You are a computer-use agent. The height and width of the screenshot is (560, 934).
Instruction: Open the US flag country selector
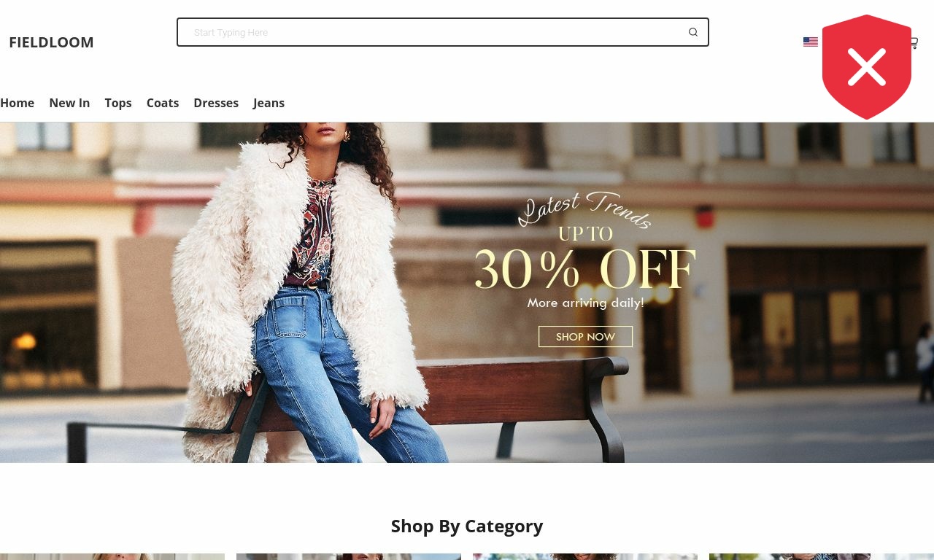tap(811, 42)
